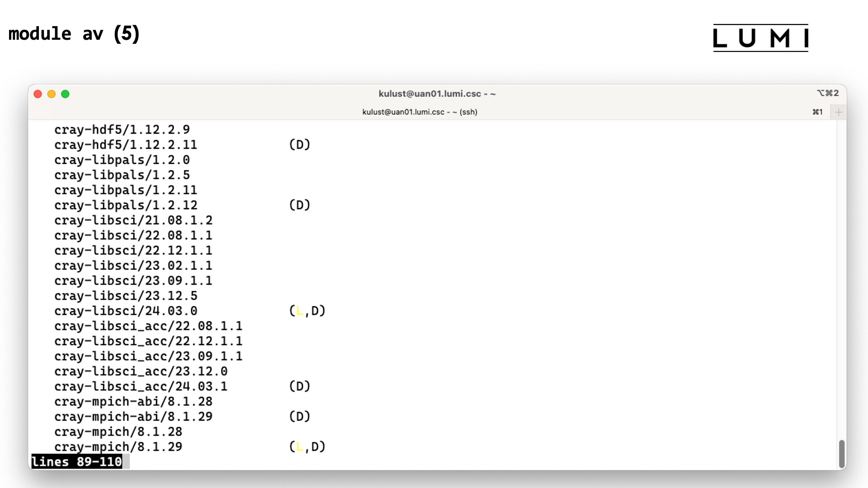868x488 pixels.
Task: Click the cray-libsci_acc/24.03.1 entry
Action: coord(141,386)
